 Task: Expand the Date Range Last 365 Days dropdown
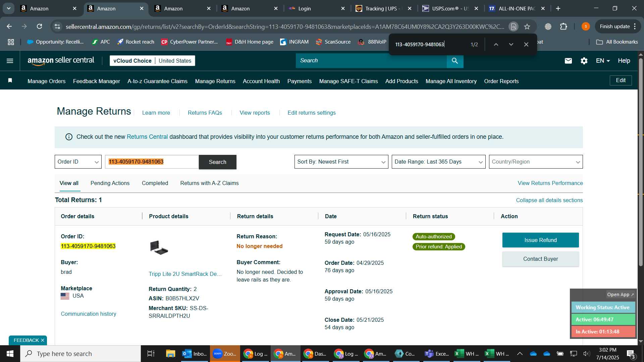[438, 162]
